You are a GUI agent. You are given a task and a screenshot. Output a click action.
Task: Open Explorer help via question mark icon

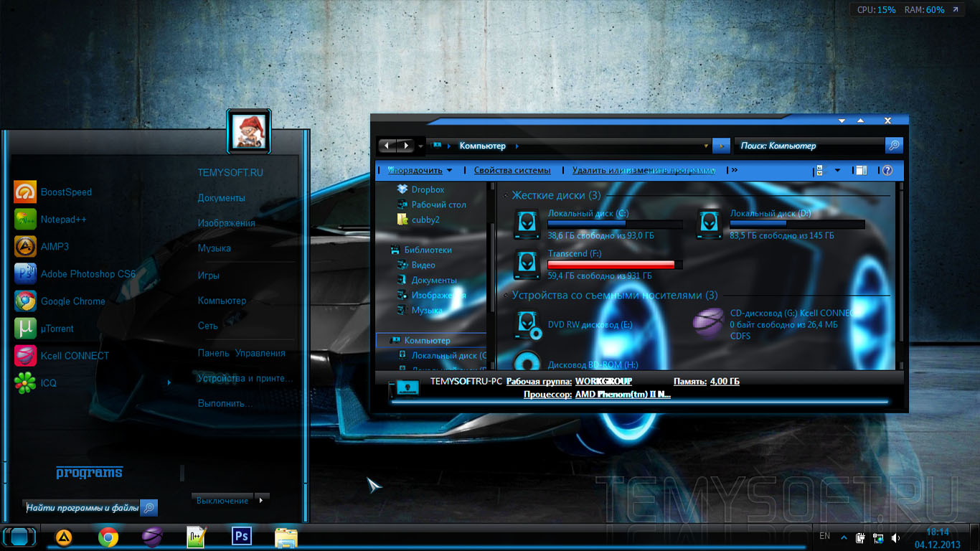pyautogui.click(x=887, y=171)
